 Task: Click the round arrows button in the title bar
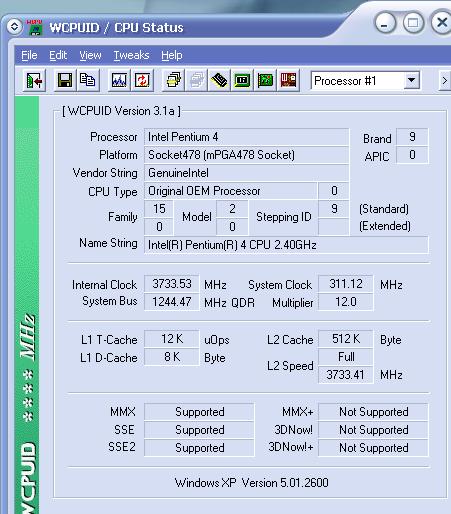[14, 27]
